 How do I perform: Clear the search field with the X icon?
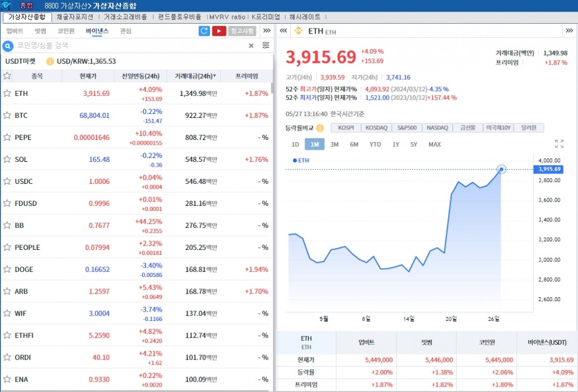pos(250,45)
